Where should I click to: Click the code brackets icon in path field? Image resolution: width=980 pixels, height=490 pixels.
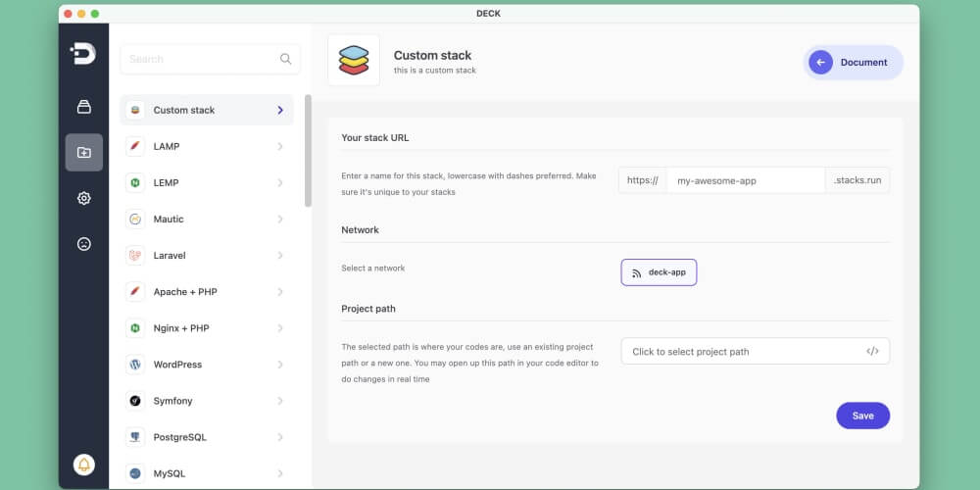pos(872,351)
